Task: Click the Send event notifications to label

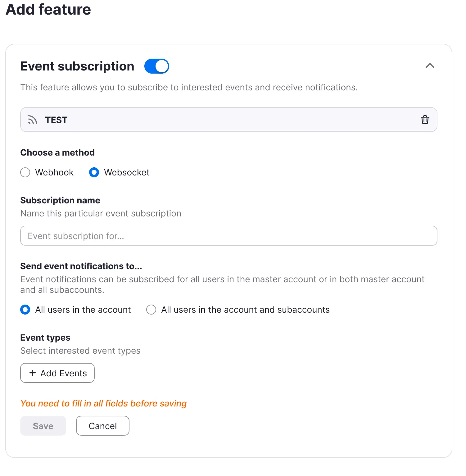Action: [x=81, y=266]
